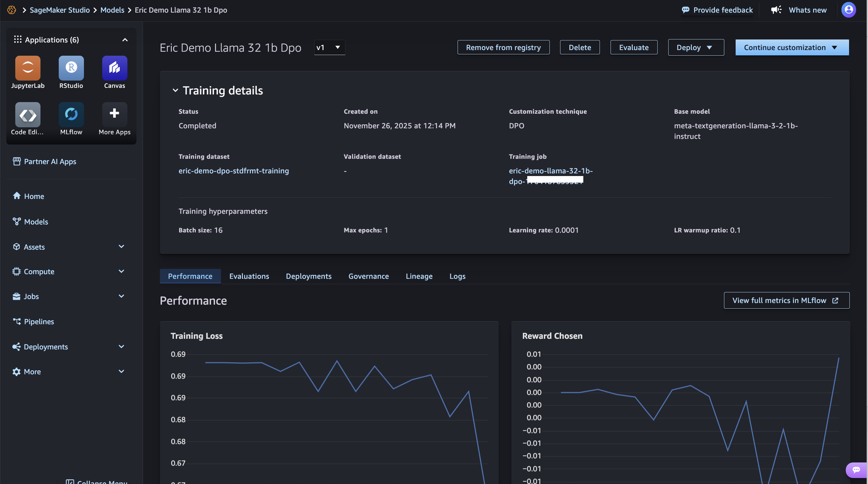868x484 pixels.
Task: Click the Pipelines icon in sidebar
Action: click(x=17, y=322)
